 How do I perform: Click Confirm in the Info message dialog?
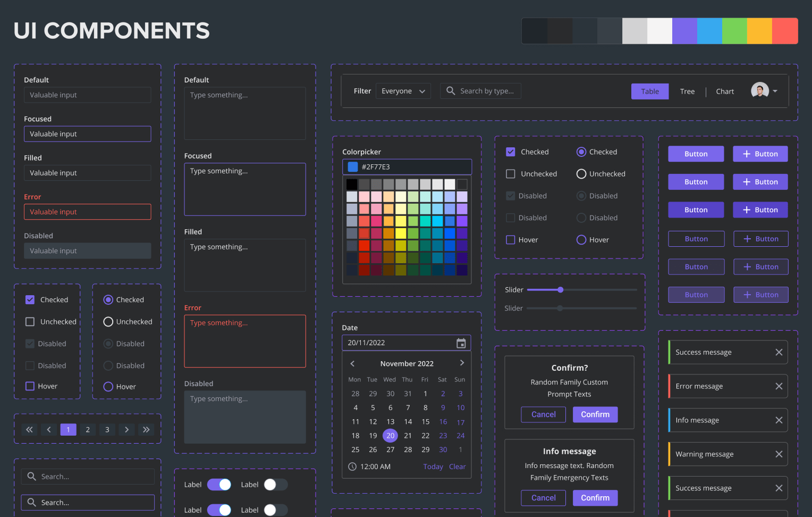(x=595, y=498)
